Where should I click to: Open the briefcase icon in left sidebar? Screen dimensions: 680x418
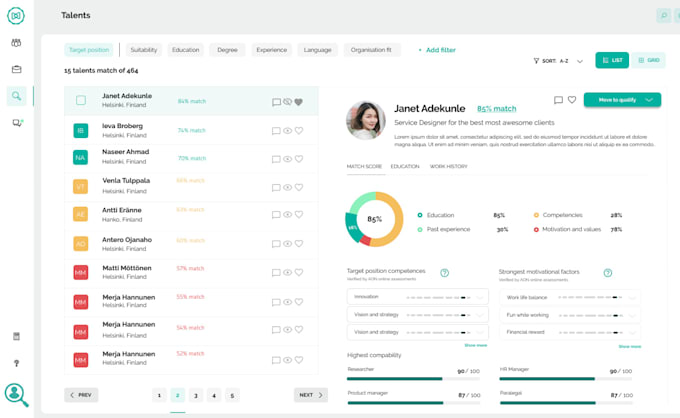click(16, 69)
